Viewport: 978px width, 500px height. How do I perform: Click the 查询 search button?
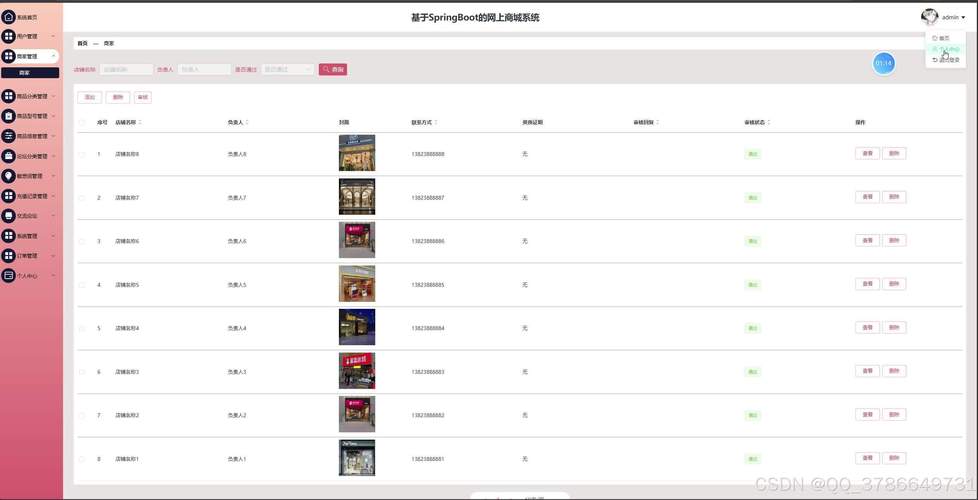(x=333, y=70)
